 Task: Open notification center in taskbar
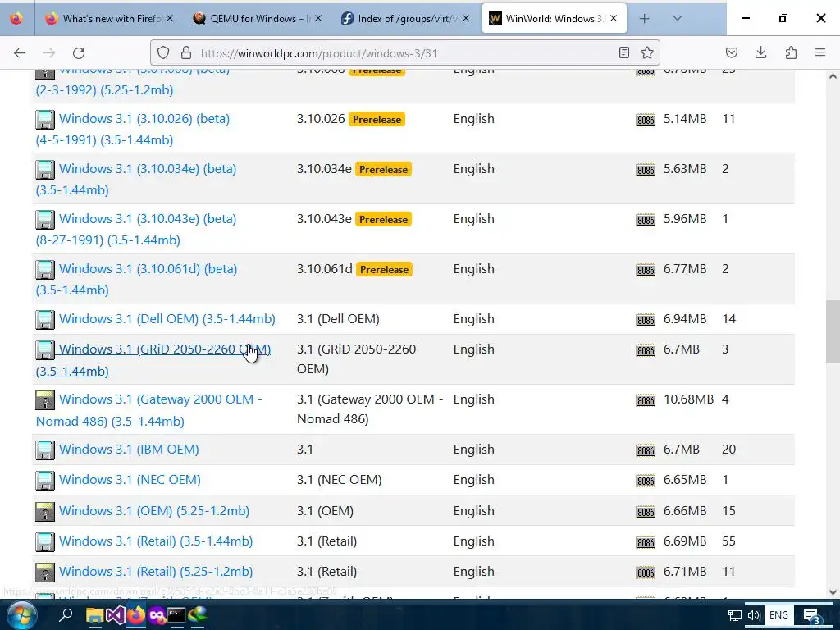(x=811, y=616)
